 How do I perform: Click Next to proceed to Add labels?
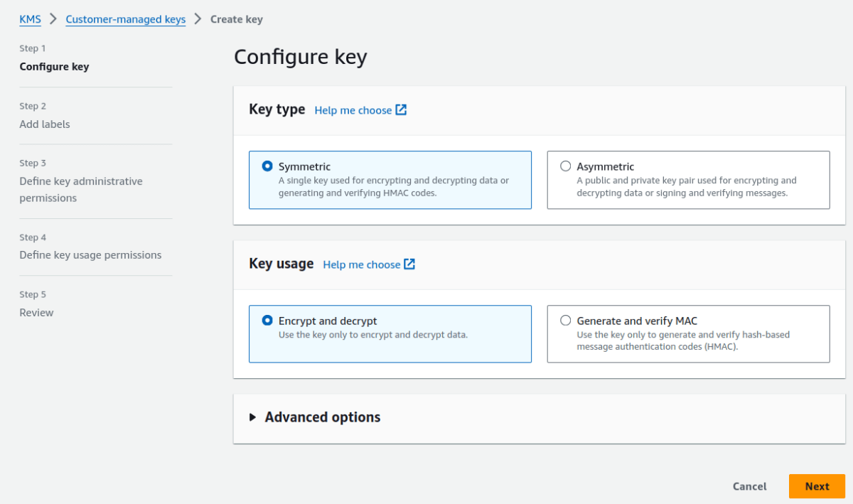click(x=817, y=486)
